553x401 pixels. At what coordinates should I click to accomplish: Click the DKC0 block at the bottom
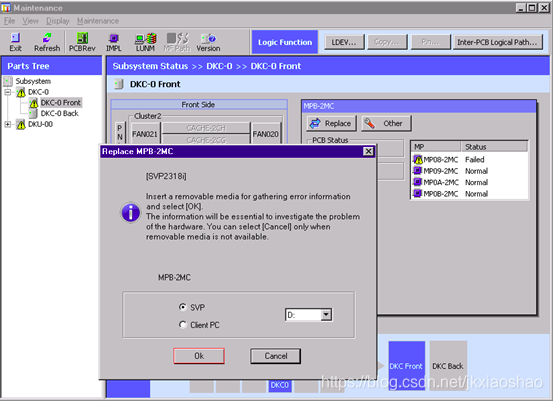279,385
